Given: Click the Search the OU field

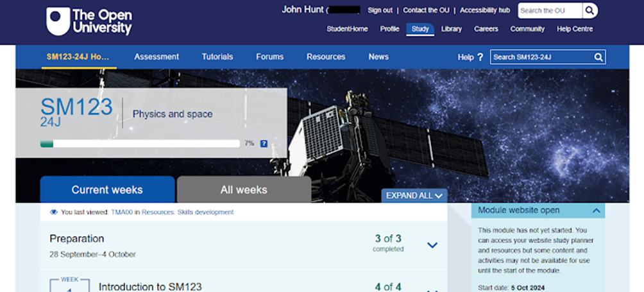Looking at the screenshot, I should coord(550,11).
